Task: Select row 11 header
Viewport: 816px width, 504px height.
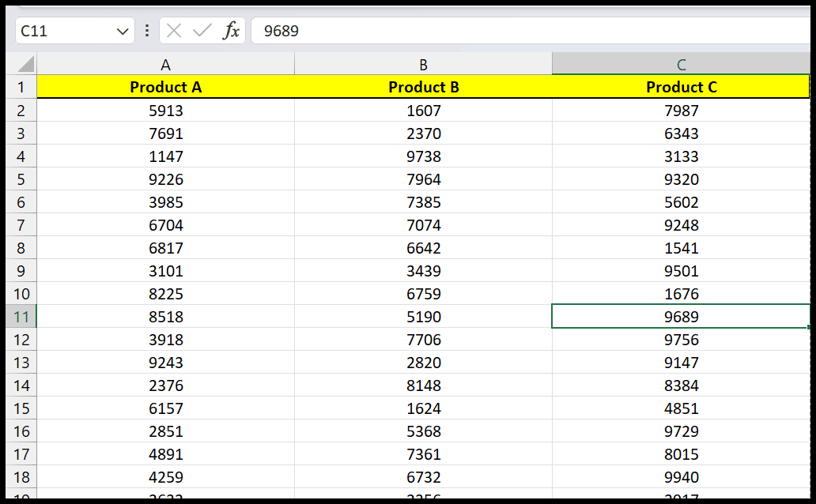Action: pos(20,317)
